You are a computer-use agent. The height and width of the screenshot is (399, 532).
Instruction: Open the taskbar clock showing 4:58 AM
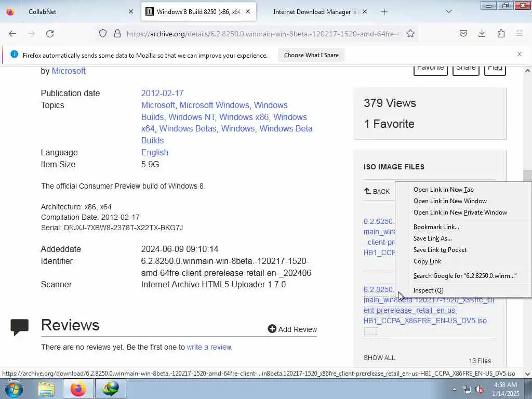pos(506,389)
